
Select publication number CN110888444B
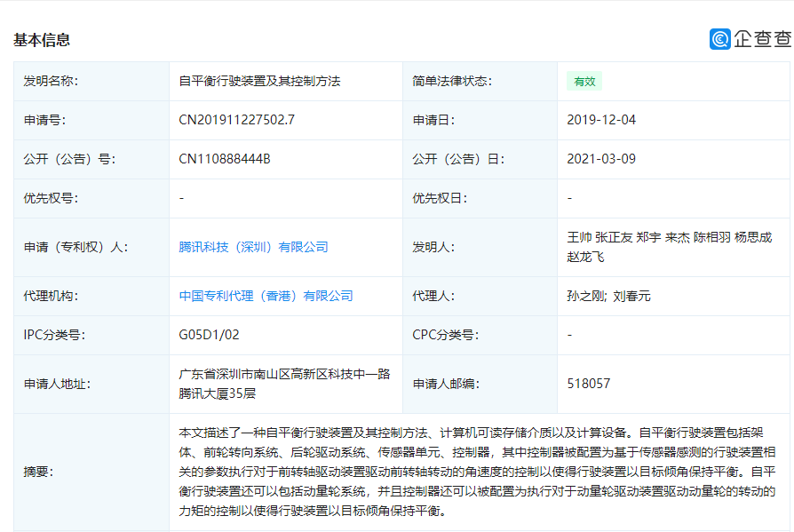[x=225, y=159]
